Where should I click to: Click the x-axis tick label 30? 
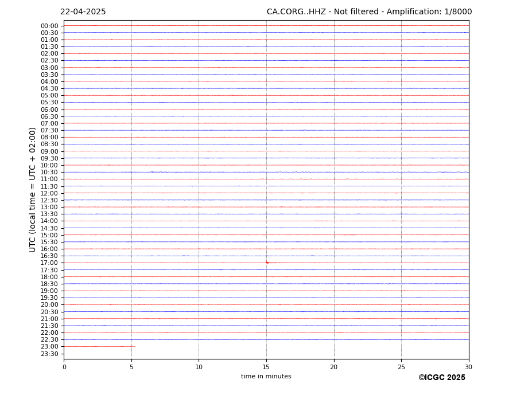(x=468, y=367)
